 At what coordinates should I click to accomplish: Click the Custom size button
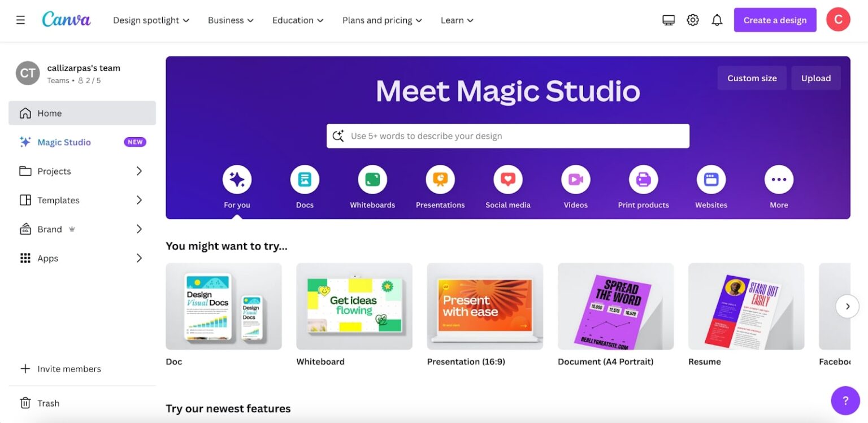coord(752,79)
